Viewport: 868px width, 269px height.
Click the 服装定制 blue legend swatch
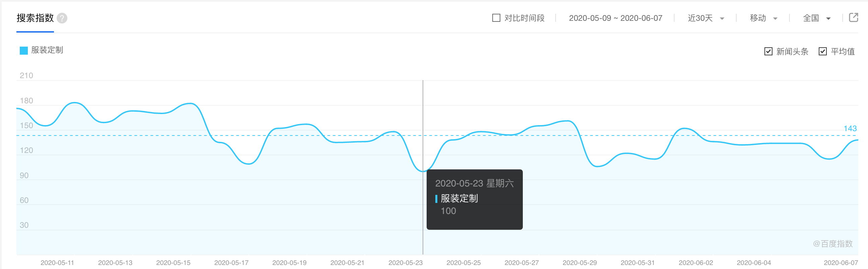pos(23,51)
